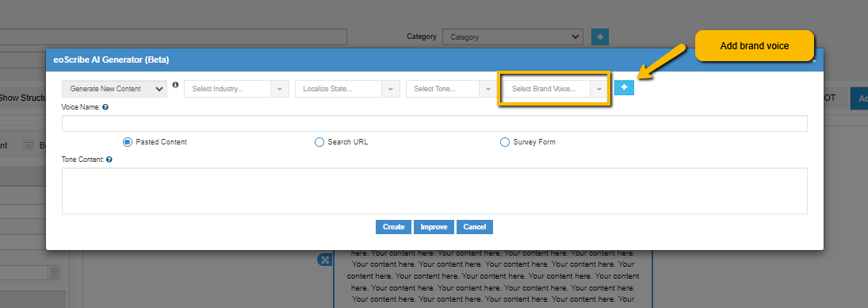Expand the Select Brand Voice dropdown

pyautogui.click(x=555, y=89)
